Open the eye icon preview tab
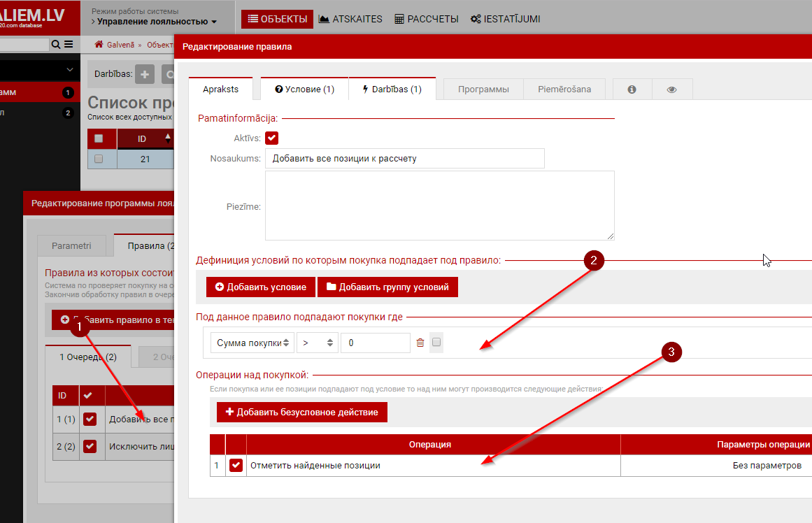 point(672,89)
